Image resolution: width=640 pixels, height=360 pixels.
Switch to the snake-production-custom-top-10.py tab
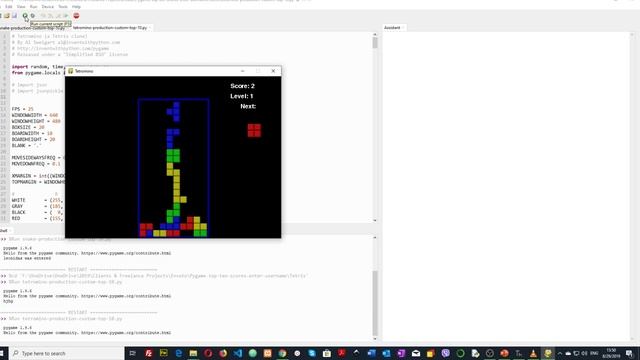(x=32, y=28)
